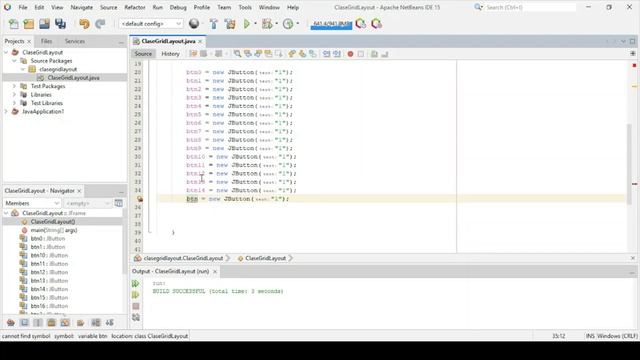Close the Output ClaseGridLayout (run) tab
The height and width of the screenshot is (360, 640).
point(215,271)
